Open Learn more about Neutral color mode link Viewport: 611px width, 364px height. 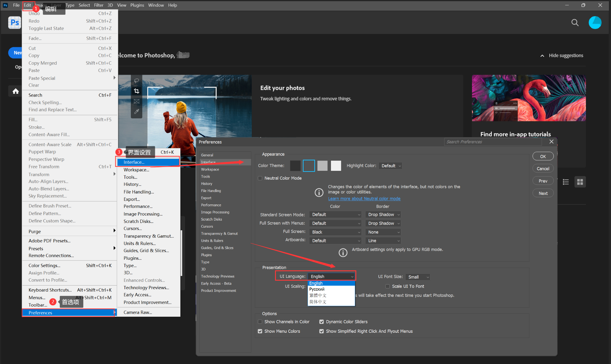coord(364,198)
